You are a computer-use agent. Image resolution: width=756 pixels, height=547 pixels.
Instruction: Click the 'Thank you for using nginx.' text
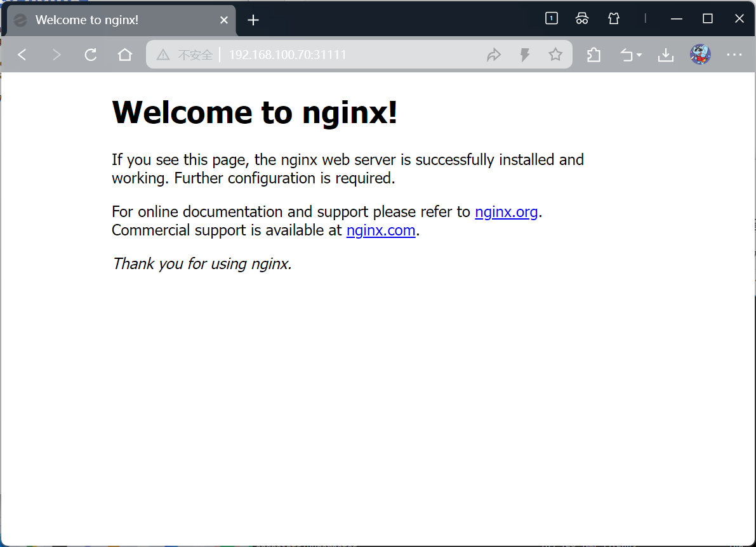[202, 263]
